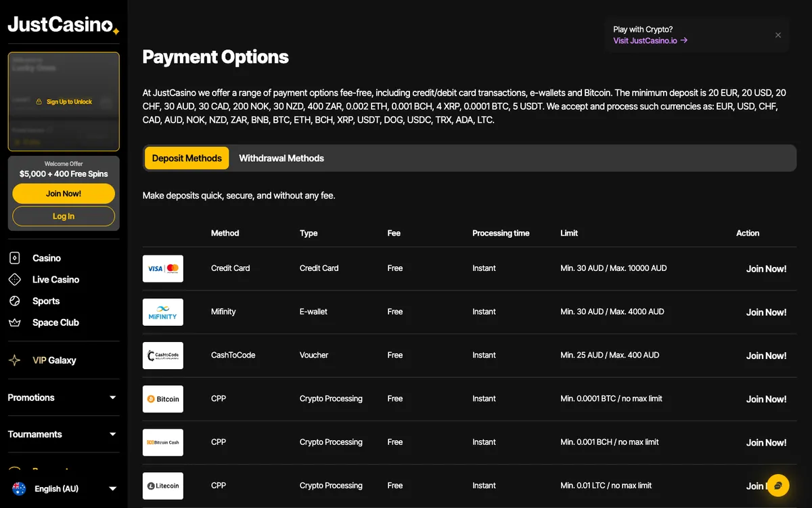Open Space Club in the sidebar
812x508 pixels.
click(x=55, y=323)
